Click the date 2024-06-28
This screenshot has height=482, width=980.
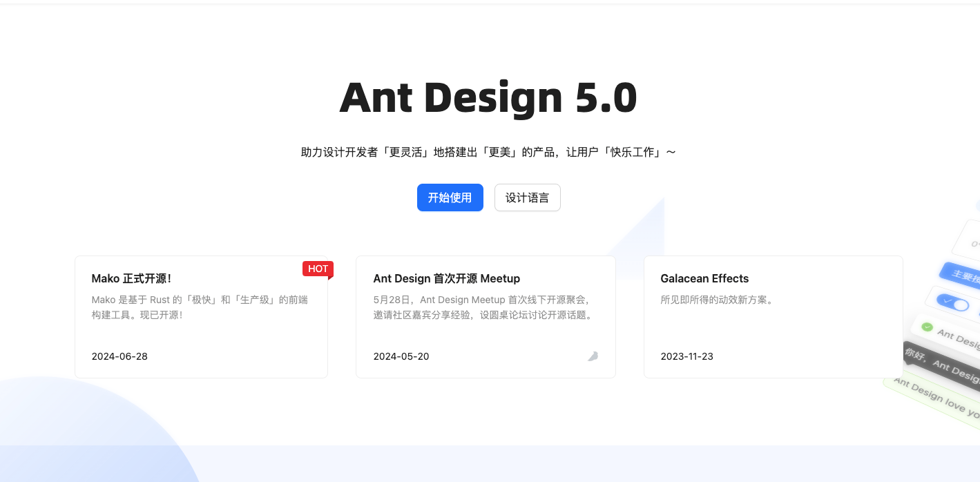point(119,356)
